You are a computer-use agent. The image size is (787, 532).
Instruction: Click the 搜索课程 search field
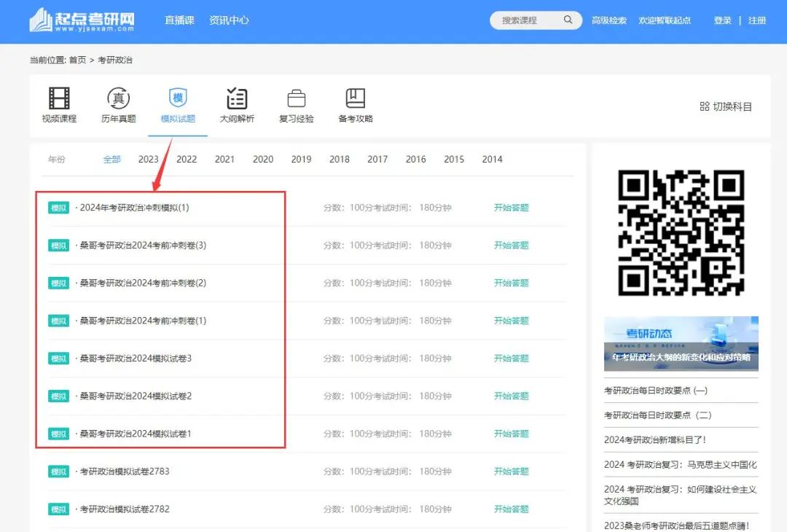(528, 20)
